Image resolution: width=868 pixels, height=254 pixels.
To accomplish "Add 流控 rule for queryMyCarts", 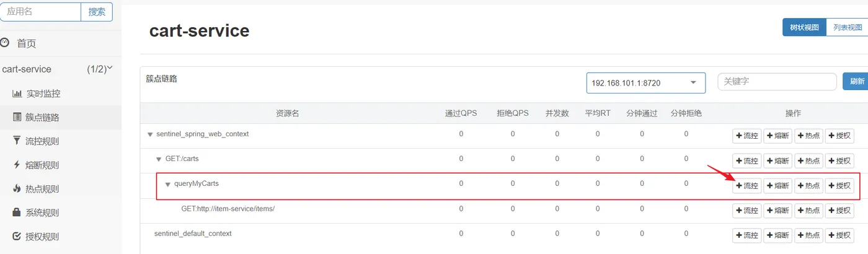I will click(746, 186).
